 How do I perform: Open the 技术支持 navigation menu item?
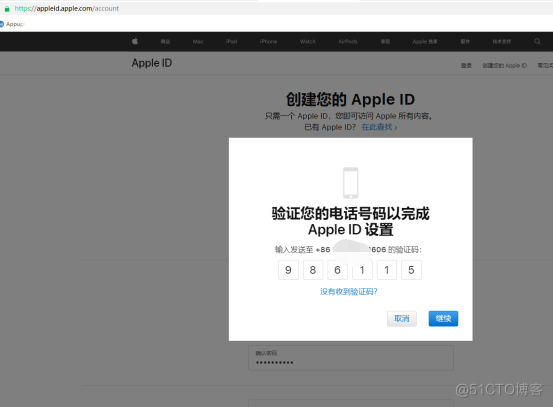click(502, 42)
